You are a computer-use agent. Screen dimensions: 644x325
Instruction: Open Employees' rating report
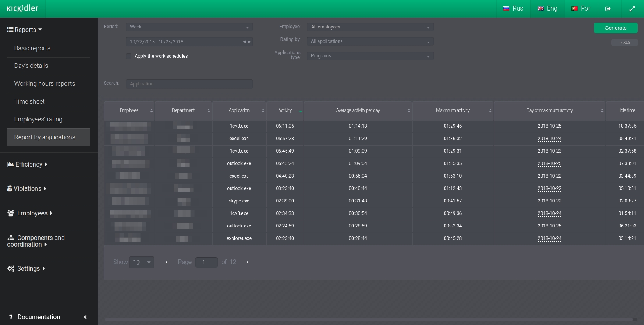(38, 119)
